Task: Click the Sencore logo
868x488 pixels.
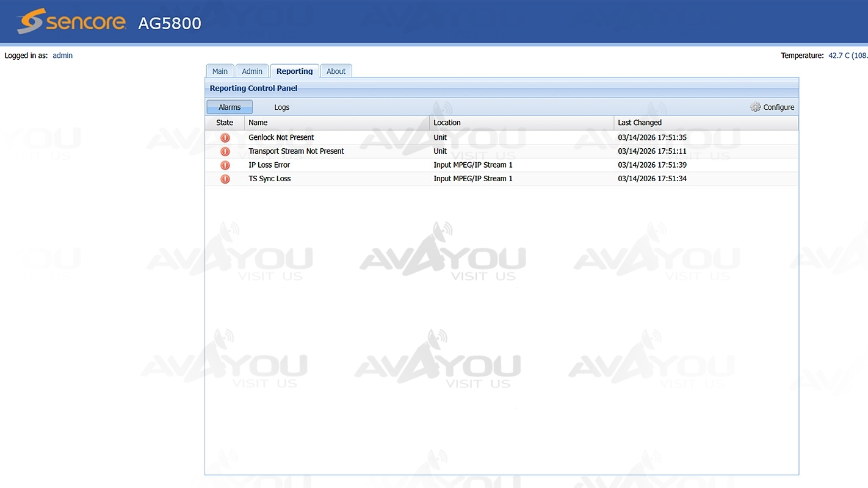Action: click(72, 22)
